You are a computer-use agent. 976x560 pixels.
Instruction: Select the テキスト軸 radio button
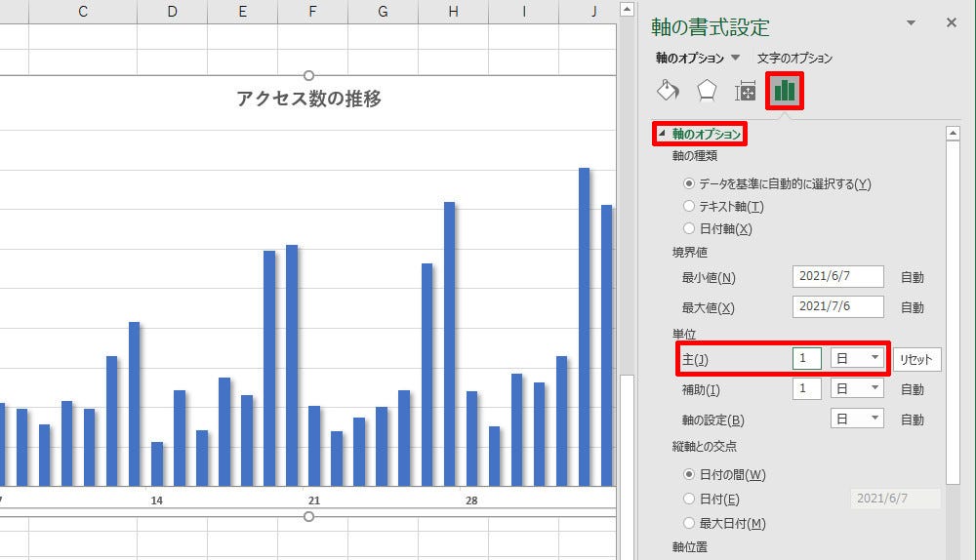pyautogui.click(x=688, y=206)
